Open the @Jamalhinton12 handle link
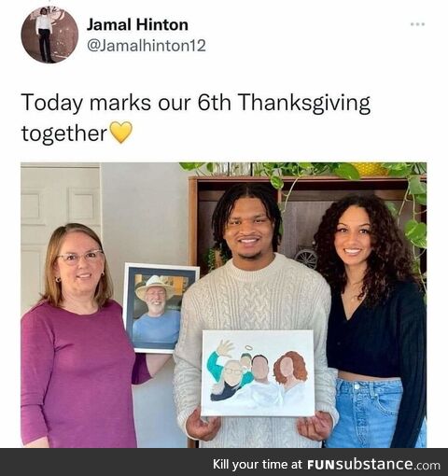This screenshot has height=476, width=448. click(x=147, y=46)
